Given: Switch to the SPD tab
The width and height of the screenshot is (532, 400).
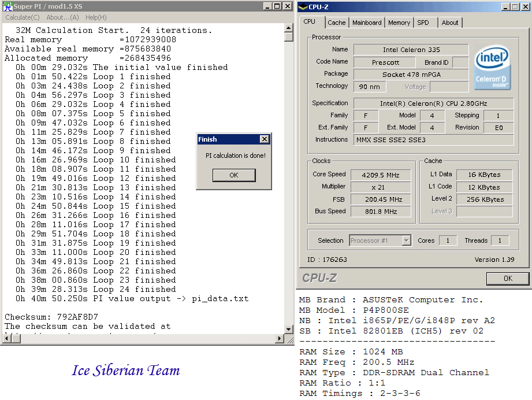Looking at the screenshot, I should coord(423,23).
